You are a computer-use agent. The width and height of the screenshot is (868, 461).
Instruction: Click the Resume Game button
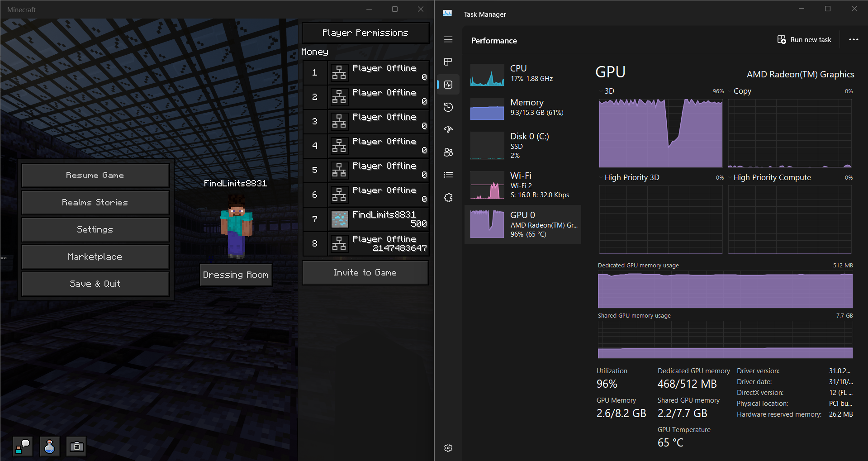point(95,176)
